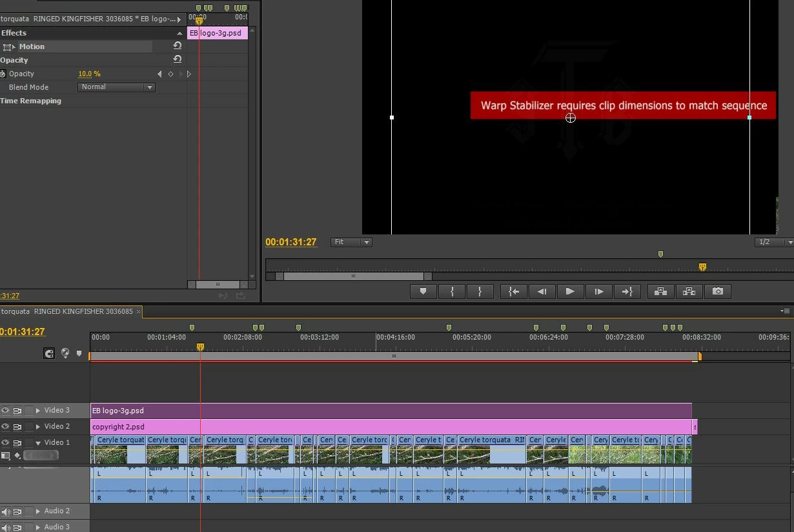Play the sequence in the Program Monitor

click(570, 291)
